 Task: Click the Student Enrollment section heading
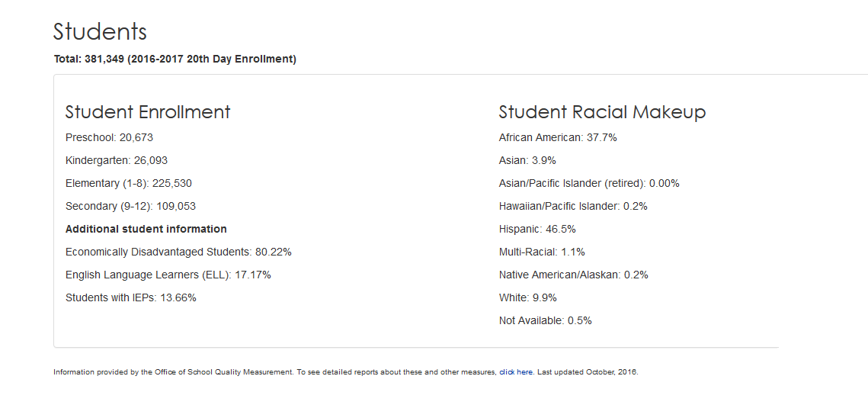click(x=148, y=112)
